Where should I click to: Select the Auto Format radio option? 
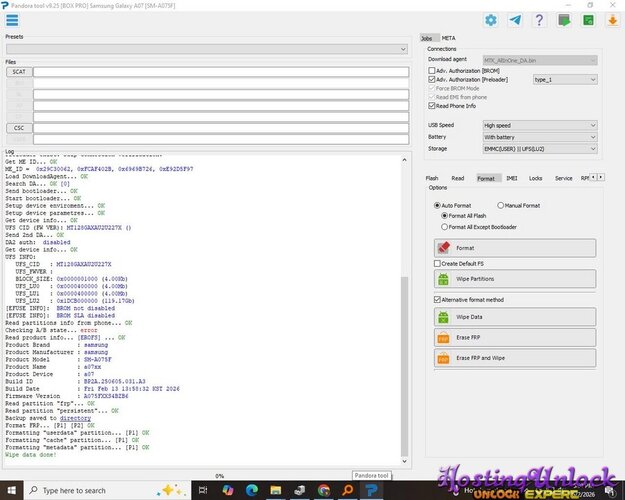point(437,205)
